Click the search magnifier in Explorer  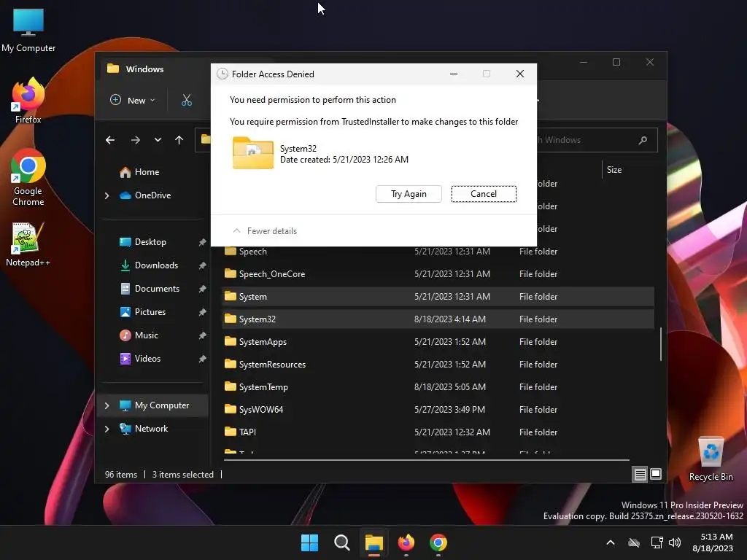(x=643, y=140)
